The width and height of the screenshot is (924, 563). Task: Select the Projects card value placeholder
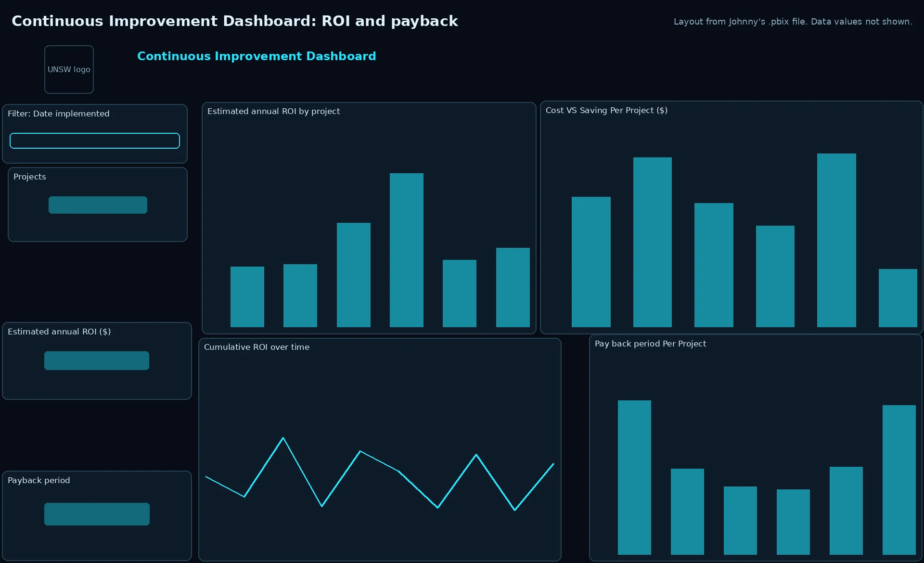98,205
